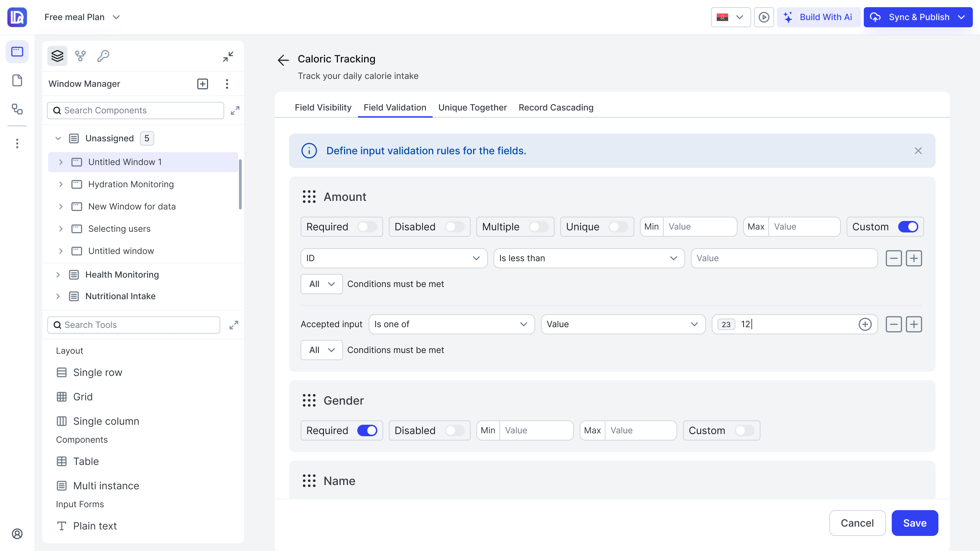Grab the Name field drag handle
Screen dimensions: 980x551
309,481
